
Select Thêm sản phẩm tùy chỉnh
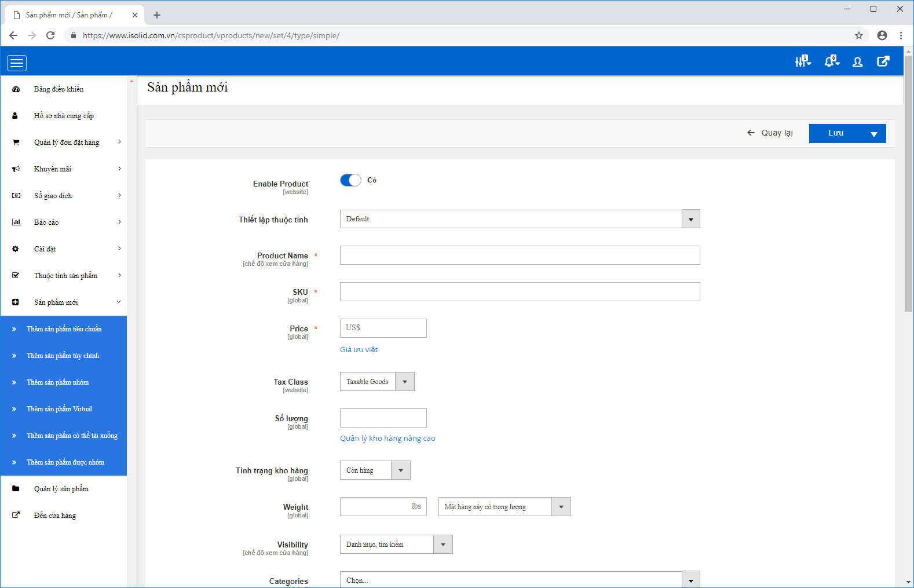point(64,356)
